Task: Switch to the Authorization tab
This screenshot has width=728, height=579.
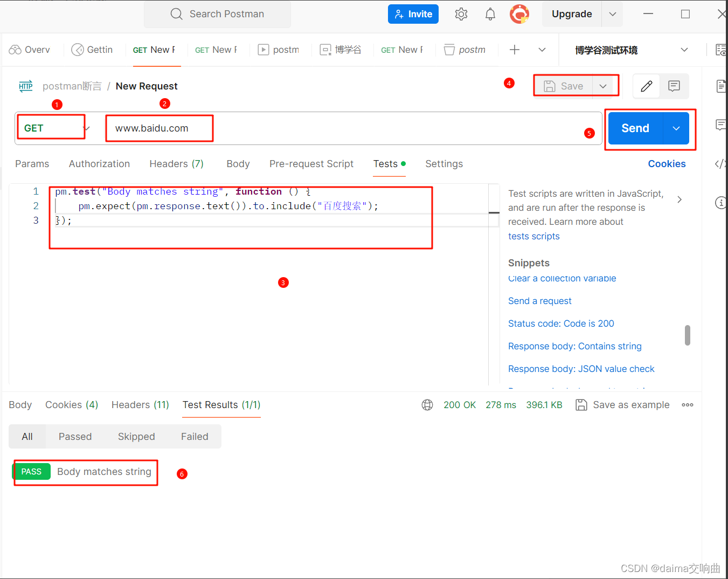Action: click(x=100, y=164)
